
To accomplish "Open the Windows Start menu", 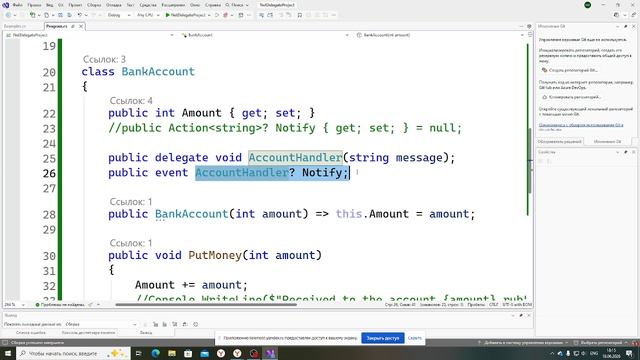I will tap(8, 353).
